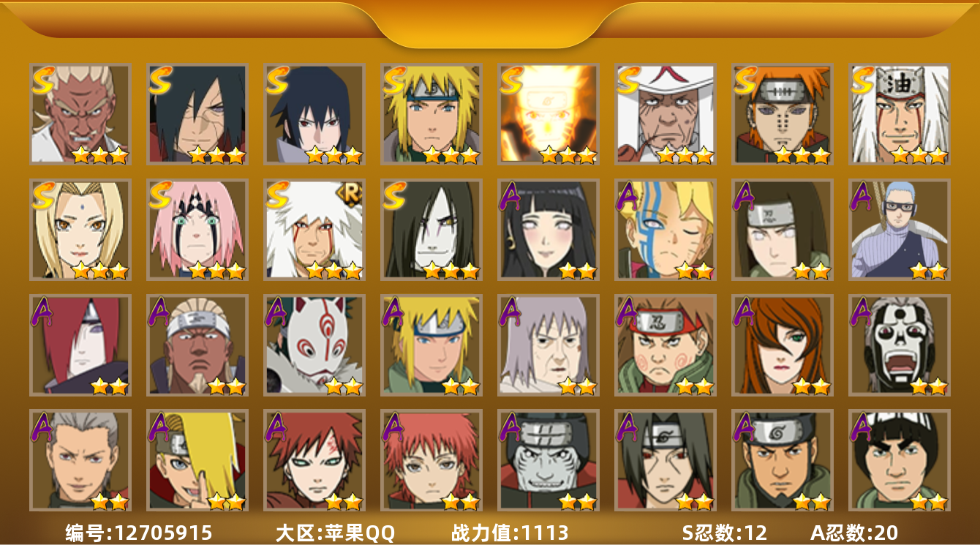
Task: Choose red-haired Nagato A-rank portrait
Action: tap(80, 345)
